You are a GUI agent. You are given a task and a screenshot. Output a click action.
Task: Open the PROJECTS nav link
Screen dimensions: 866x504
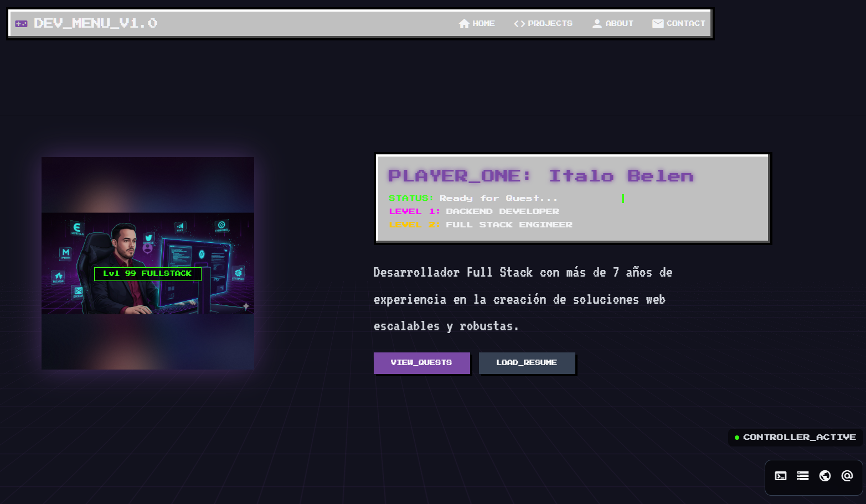pos(543,23)
